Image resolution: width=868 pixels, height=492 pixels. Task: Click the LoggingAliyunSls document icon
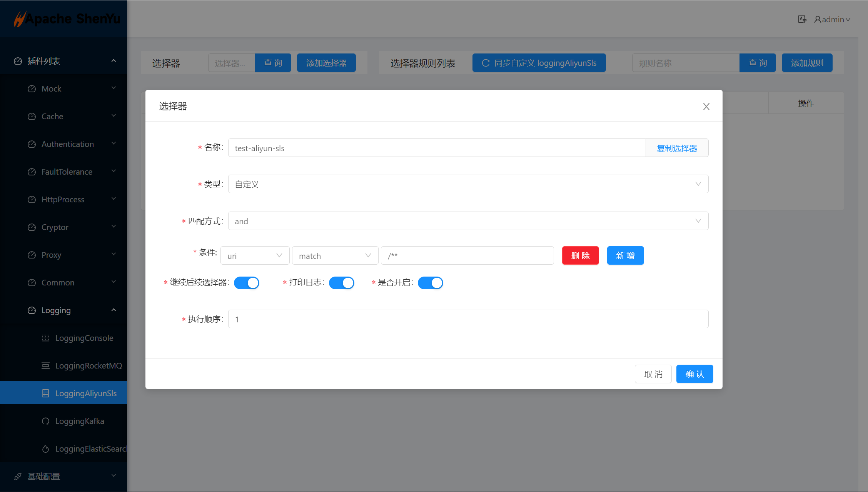tap(45, 393)
